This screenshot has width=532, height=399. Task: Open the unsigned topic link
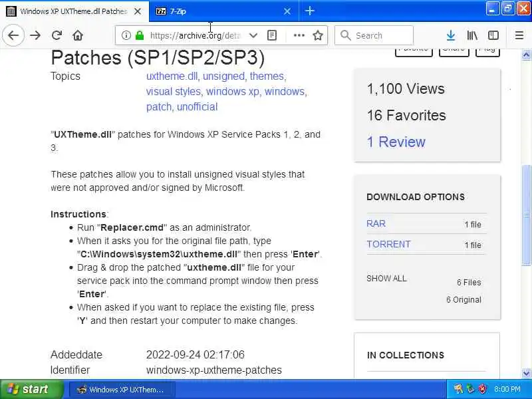224,76
